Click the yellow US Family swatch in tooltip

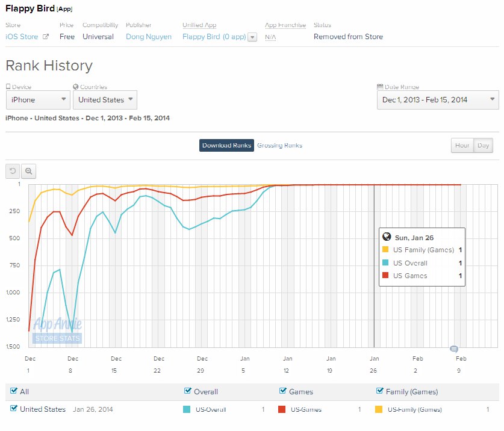(385, 249)
